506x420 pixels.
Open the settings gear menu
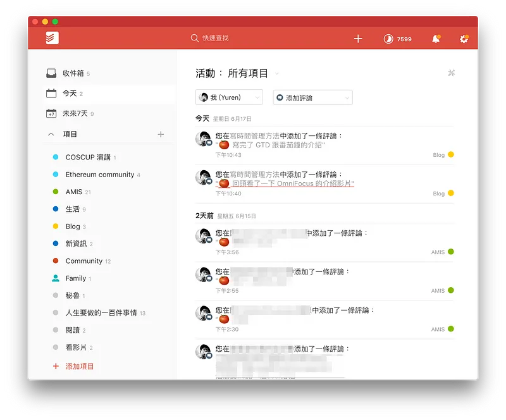464,39
